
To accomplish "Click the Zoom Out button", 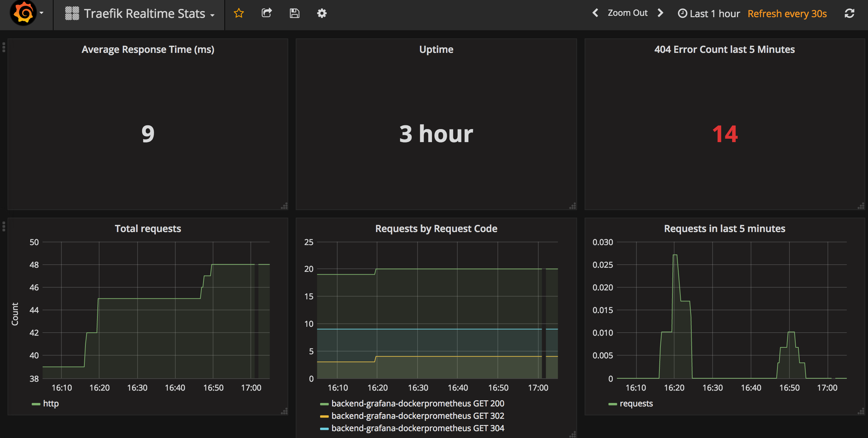I will 628,13.
